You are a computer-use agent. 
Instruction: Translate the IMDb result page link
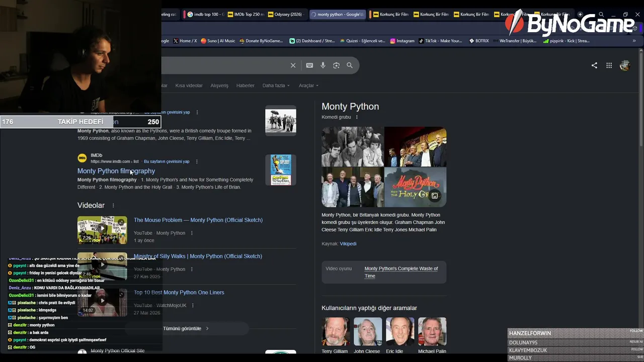click(x=167, y=161)
